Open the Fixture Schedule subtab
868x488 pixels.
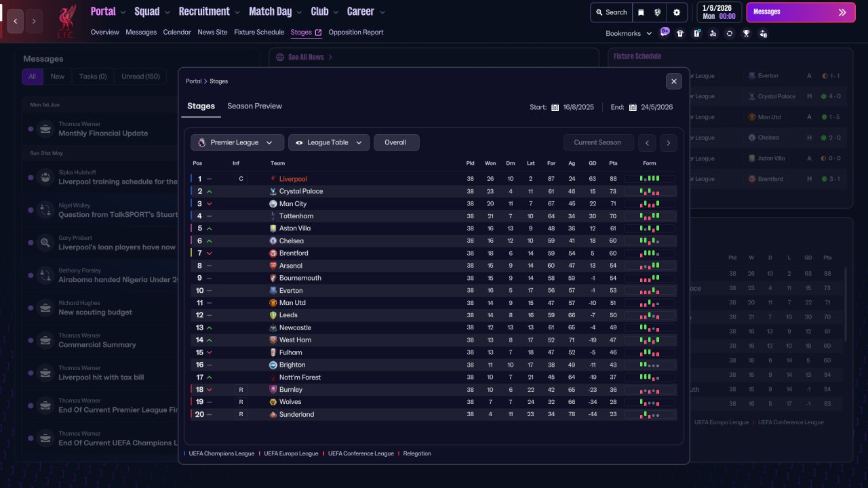(259, 33)
